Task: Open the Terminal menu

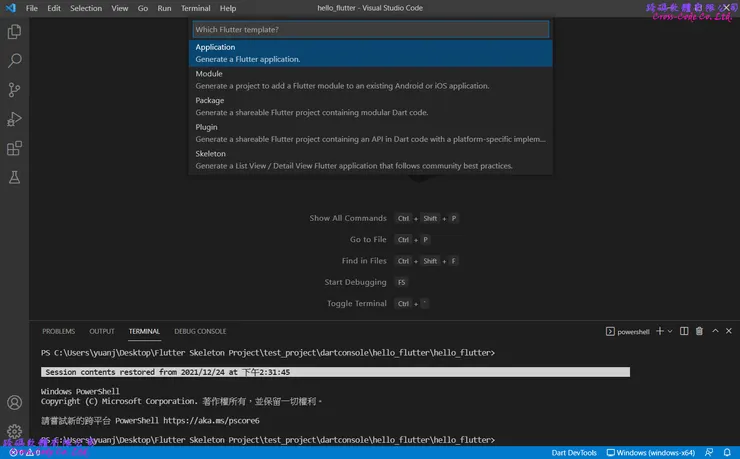Action: pyautogui.click(x=195, y=8)
